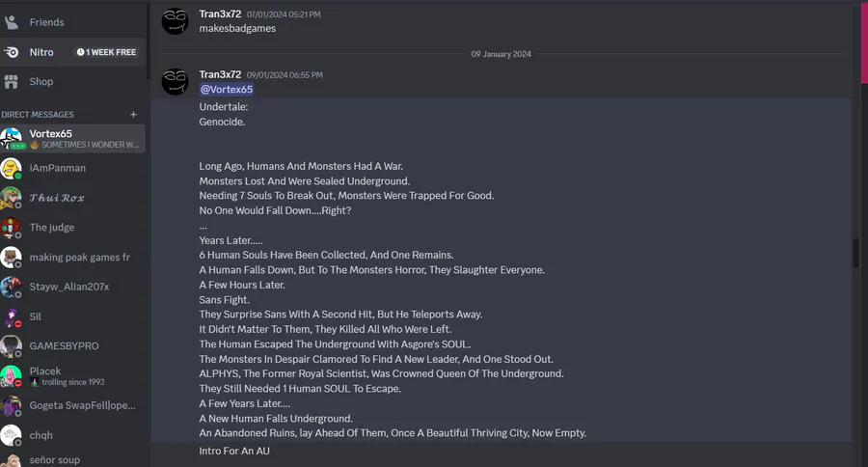Create a new direct message with plus icon
This screenshot has height=467, width=868.
133,115
